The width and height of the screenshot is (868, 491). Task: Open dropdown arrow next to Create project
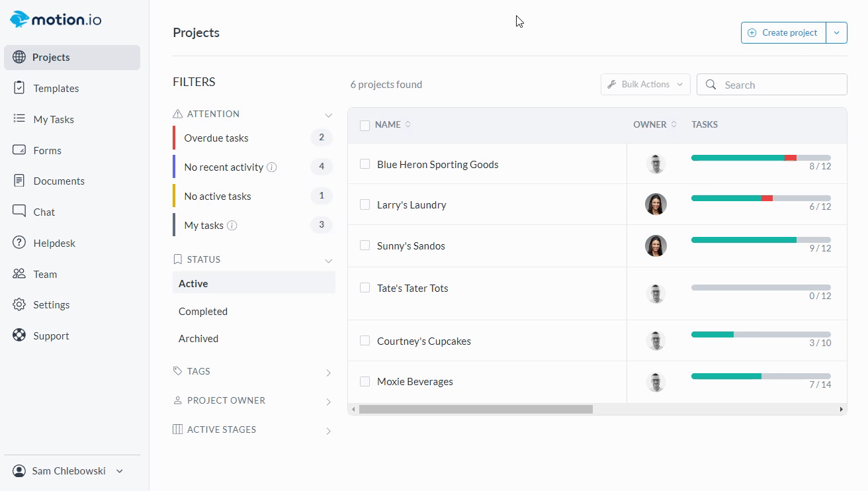click(x=836, y=32)
